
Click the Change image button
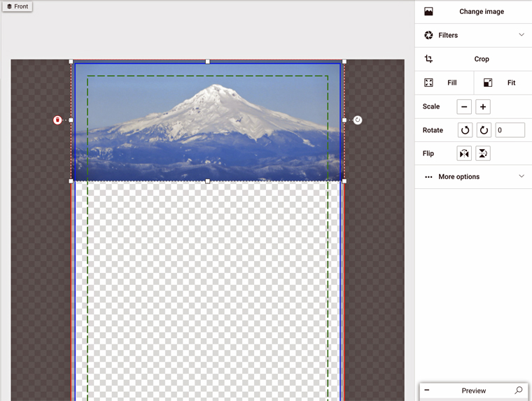[474, 12]
